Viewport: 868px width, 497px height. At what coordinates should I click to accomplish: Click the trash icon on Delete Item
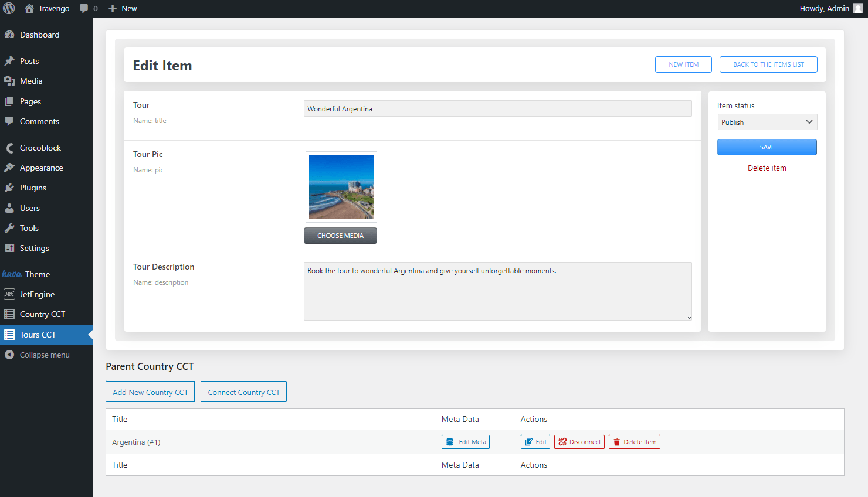tap(616, 442)
